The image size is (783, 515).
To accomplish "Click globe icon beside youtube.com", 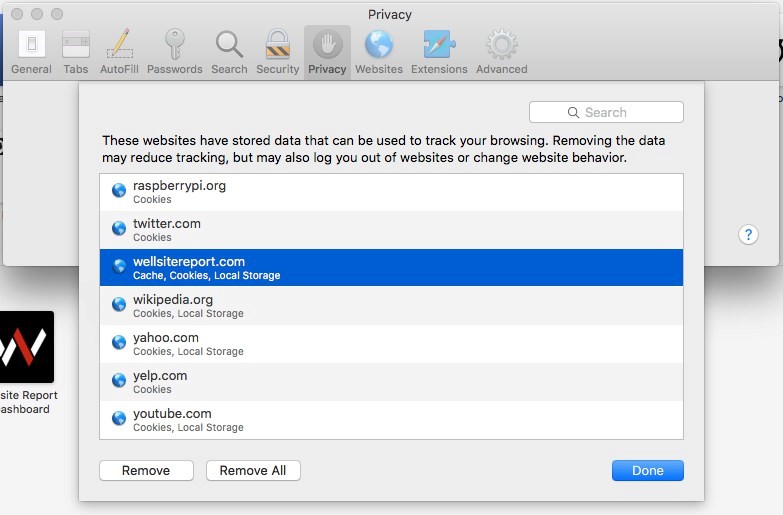I will pyautogui.click(x=119, y=418).
